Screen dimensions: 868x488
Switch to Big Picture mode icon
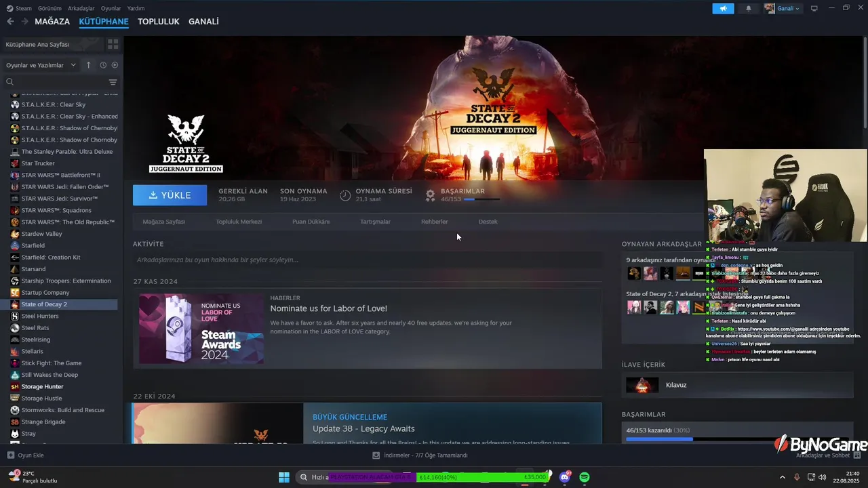click(x=814, y=8)
